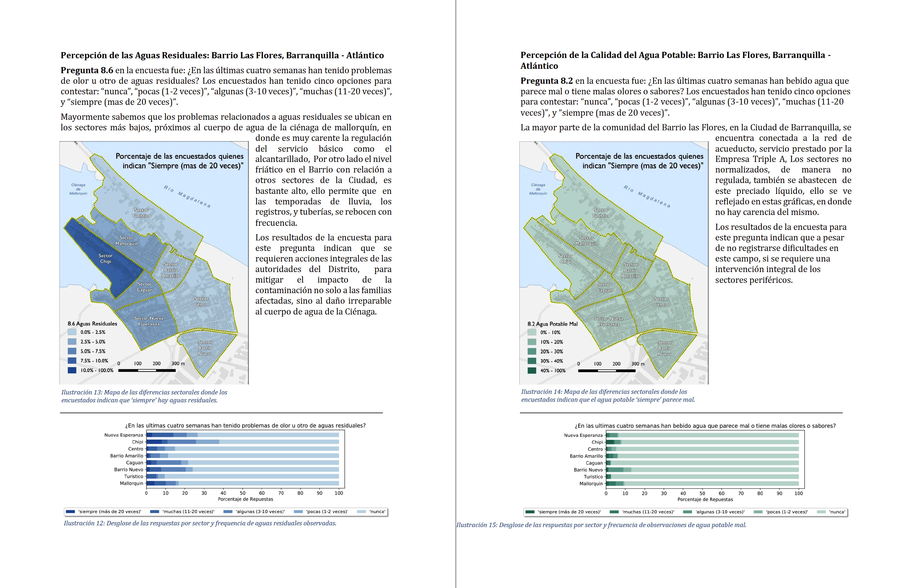This screenshot has height=588, width=911.
Task: Click the green 'nunca' legend entry
Action: click(x=831, y=512)
